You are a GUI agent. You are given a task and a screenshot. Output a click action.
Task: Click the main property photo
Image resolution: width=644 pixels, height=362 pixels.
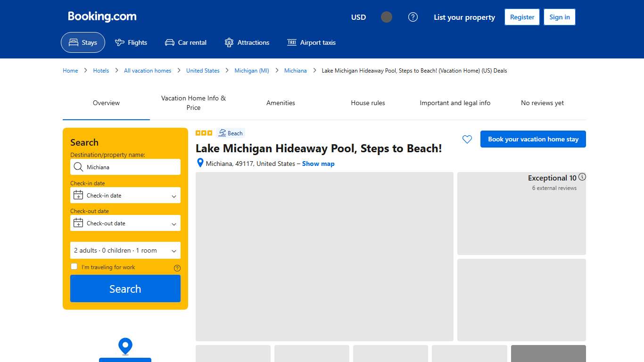click(x=324, y=257)
